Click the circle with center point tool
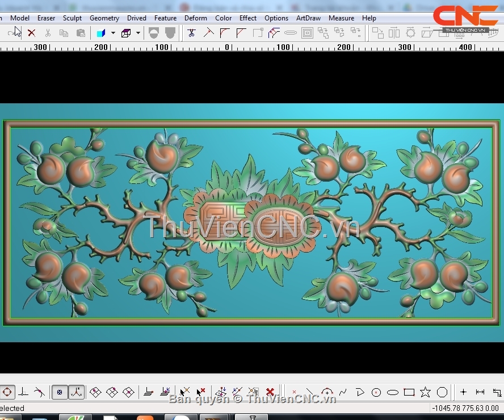The height and width of the screenshot is (420, 504). (376, 392)
